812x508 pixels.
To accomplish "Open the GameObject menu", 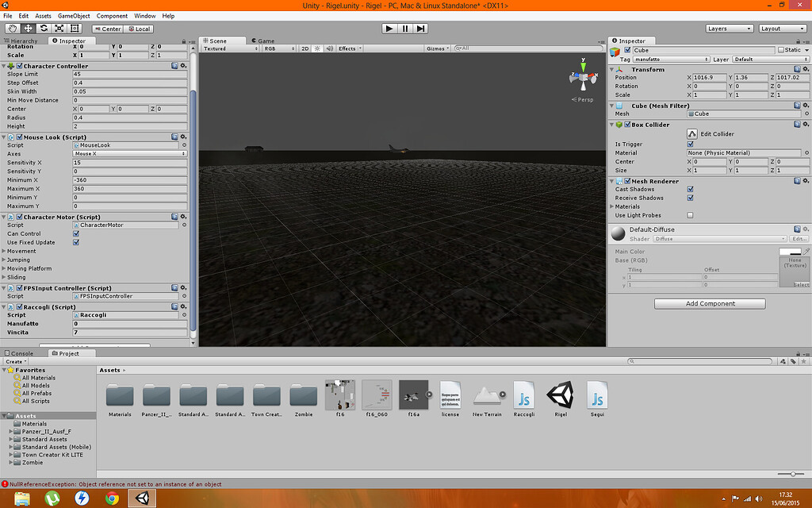I will tap(72, 14).
